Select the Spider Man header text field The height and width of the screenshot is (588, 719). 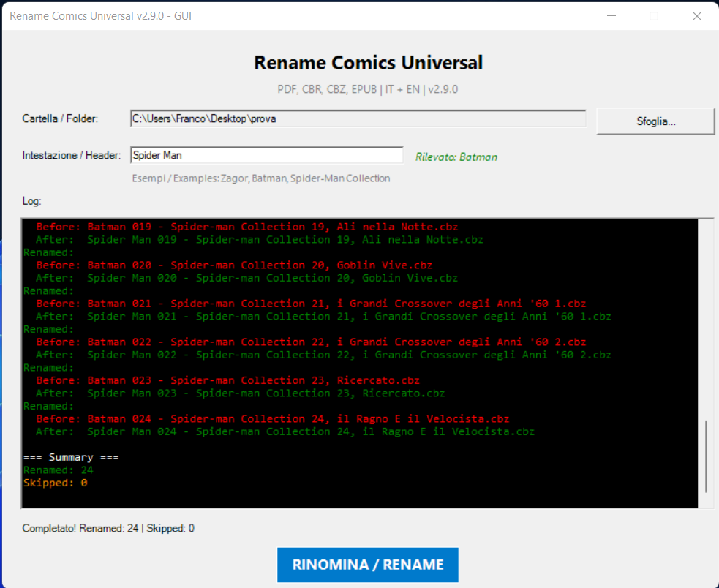[x=267, y=155]
